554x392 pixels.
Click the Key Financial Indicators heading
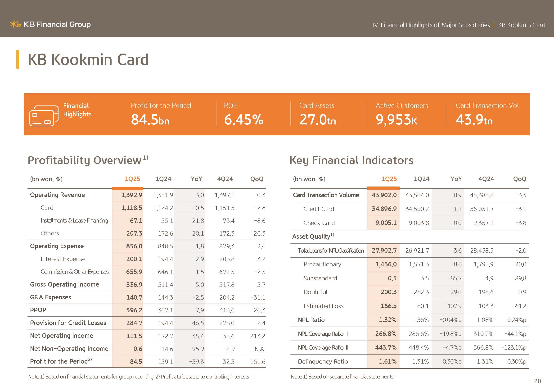(351, 160)
